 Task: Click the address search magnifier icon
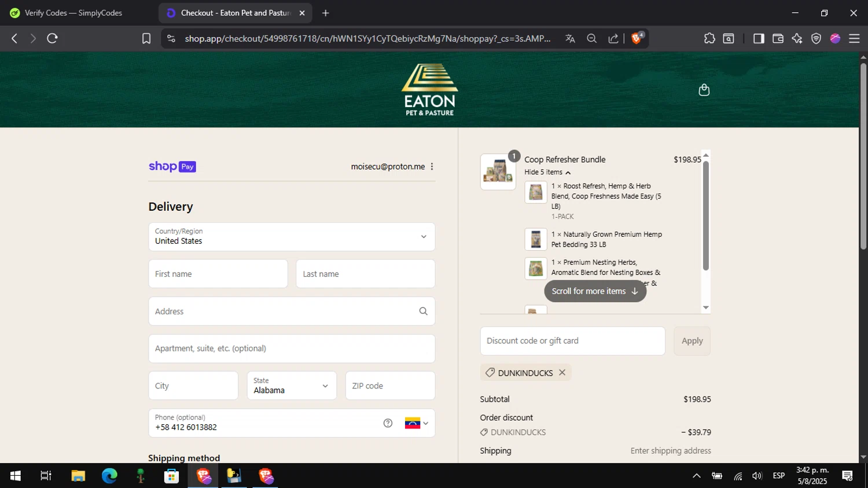click(x=423, y=311)
